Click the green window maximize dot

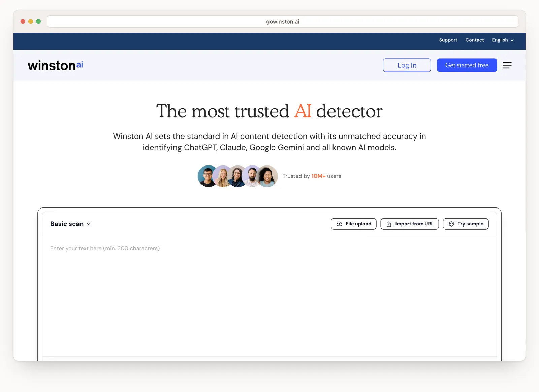(38, 21)
